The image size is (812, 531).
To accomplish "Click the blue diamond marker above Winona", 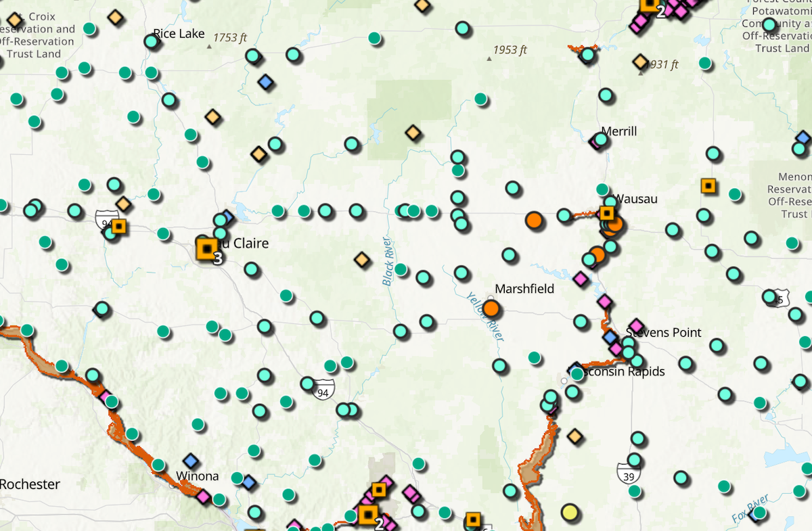I will click(191, 461).
